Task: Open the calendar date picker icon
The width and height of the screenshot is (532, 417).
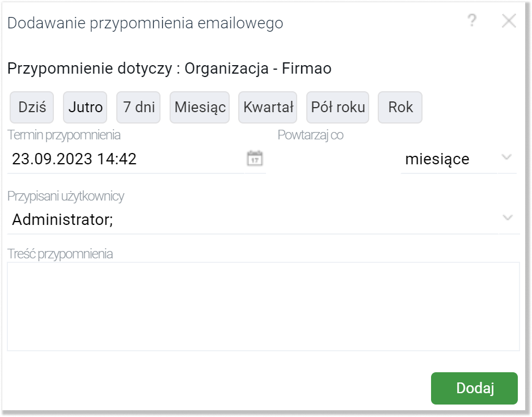Action: (255, 159)
